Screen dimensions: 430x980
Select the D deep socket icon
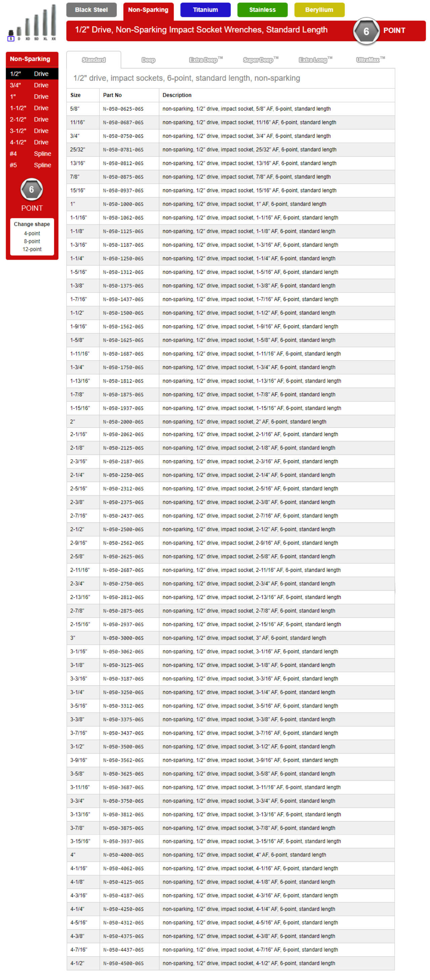[19, 33]
